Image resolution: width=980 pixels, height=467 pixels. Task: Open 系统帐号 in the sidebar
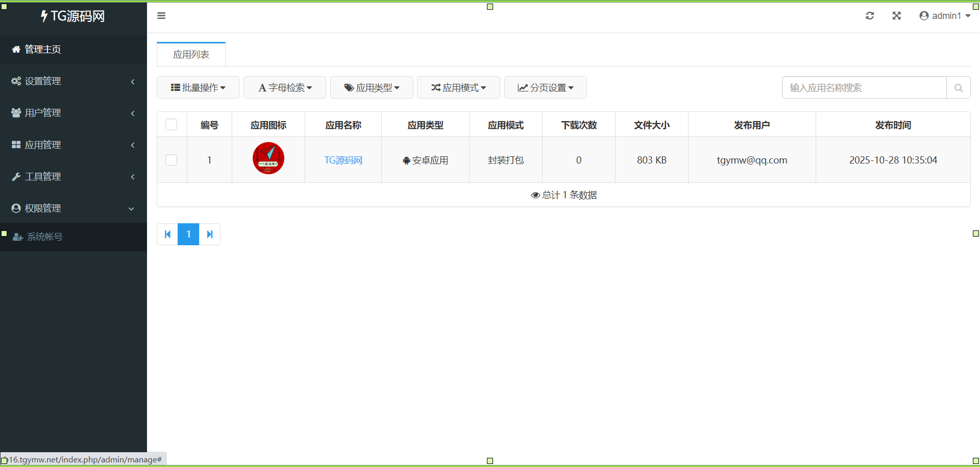click(x=44, y=237)
